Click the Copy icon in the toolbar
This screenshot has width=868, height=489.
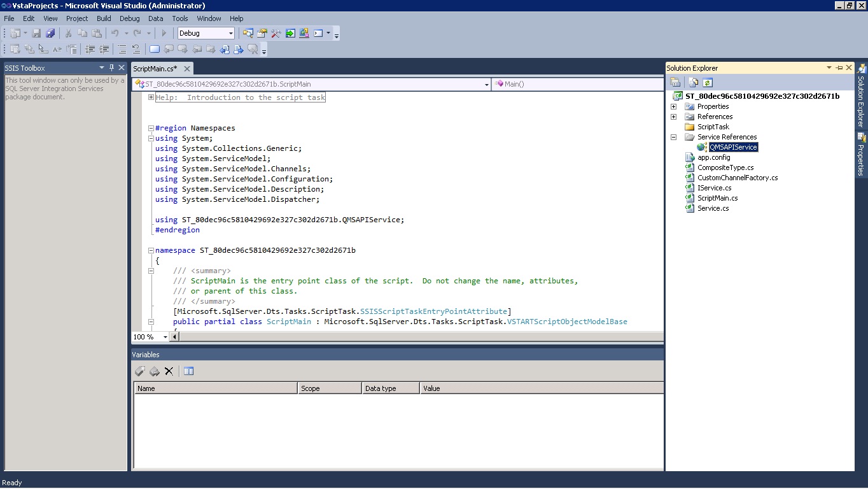[82, 33]
